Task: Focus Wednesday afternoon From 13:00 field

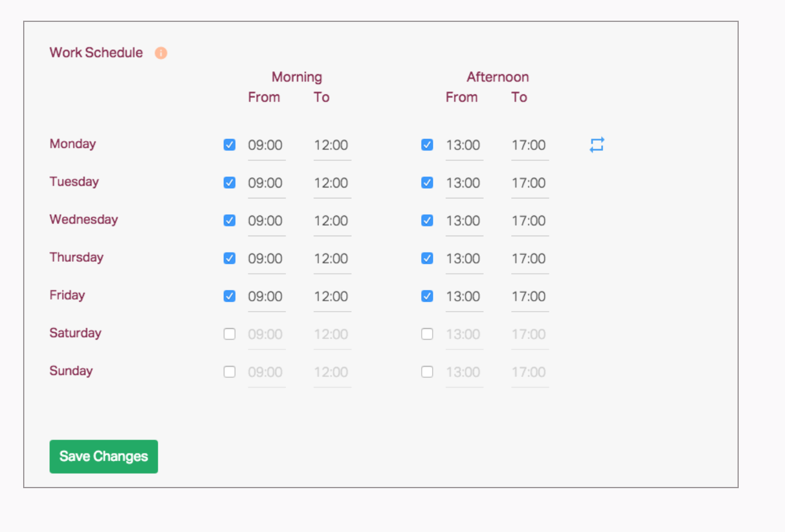Action: pos(464,221)
